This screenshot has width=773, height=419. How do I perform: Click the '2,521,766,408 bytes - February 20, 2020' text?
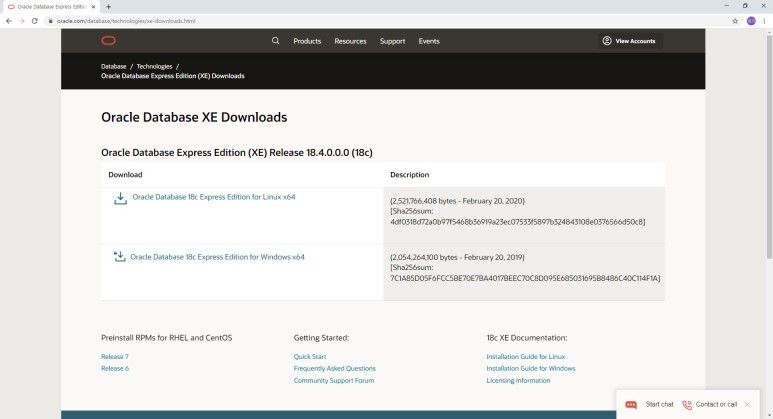coord(457,201)
